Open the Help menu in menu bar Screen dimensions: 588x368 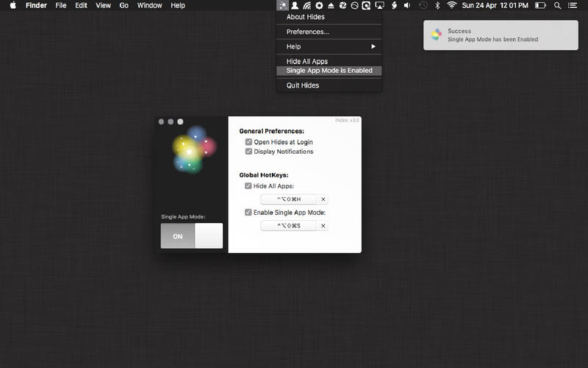tap(178, 5)
